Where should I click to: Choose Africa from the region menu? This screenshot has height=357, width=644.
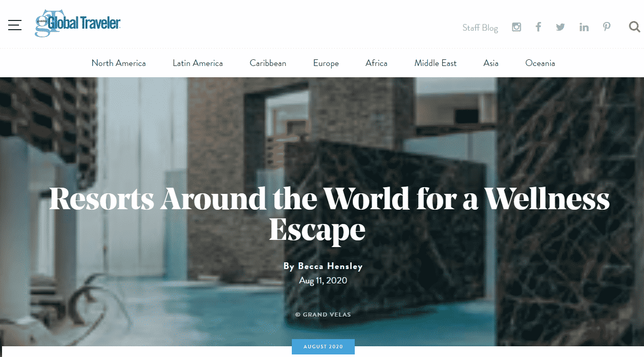(x=376, y=63)
